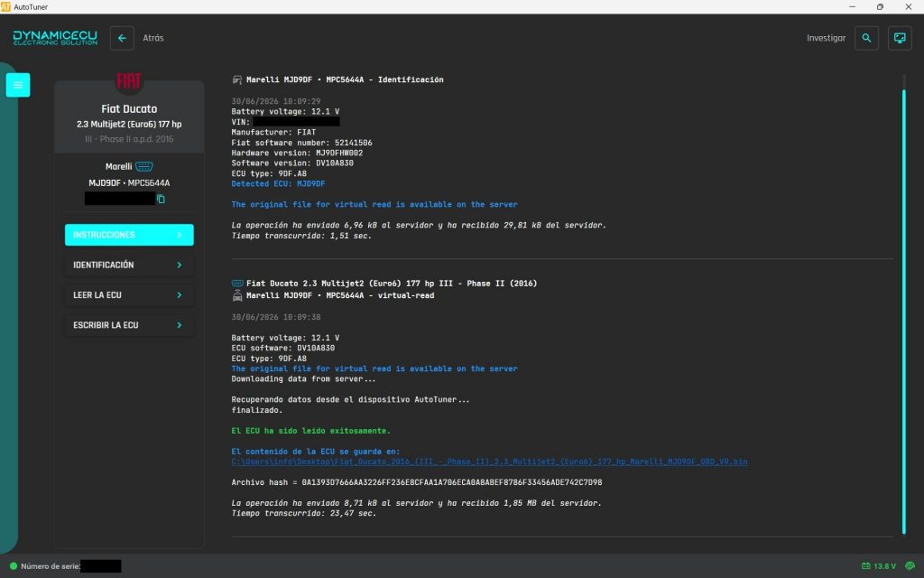924x578 pixels.
Task: Click the remote support monitor icon
Action: 900,38
